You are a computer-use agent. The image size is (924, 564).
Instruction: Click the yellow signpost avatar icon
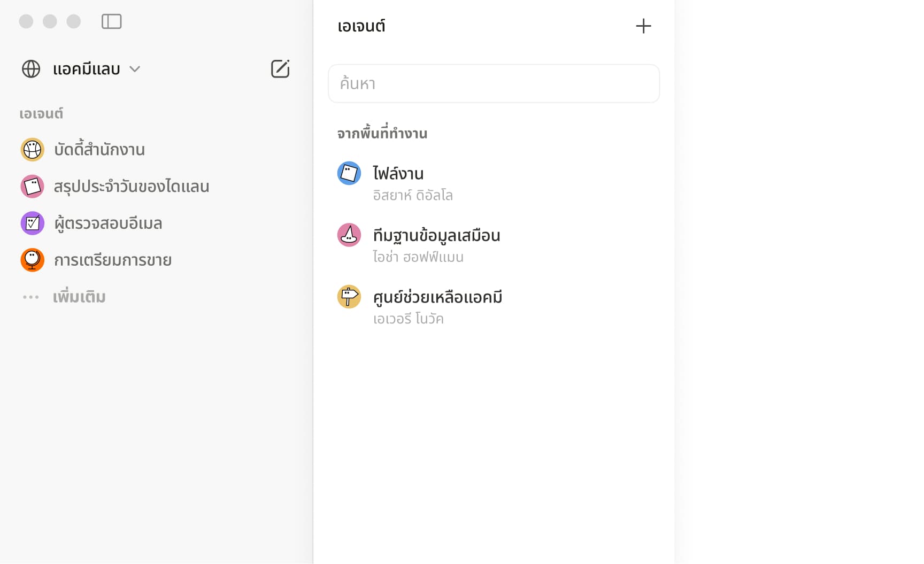coord(349,297)
